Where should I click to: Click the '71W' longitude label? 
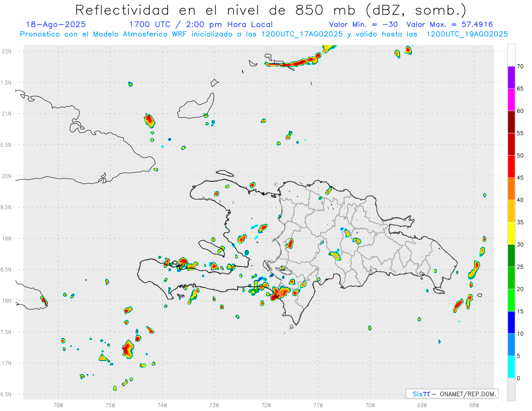point(318,405)
